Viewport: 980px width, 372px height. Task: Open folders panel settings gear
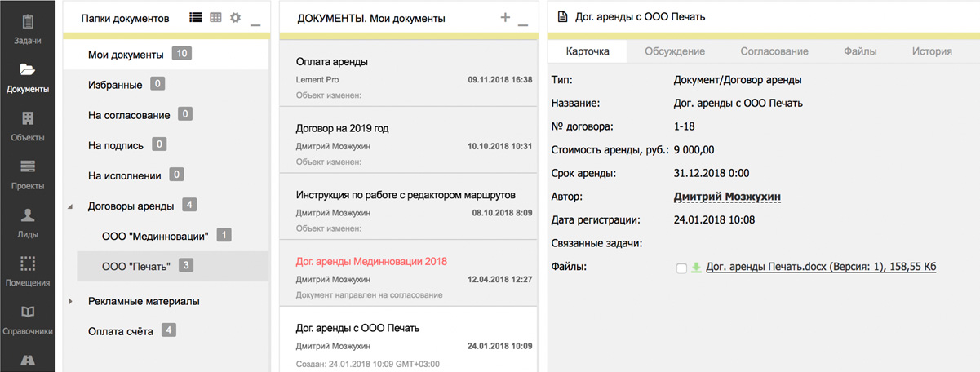(235, 17)
